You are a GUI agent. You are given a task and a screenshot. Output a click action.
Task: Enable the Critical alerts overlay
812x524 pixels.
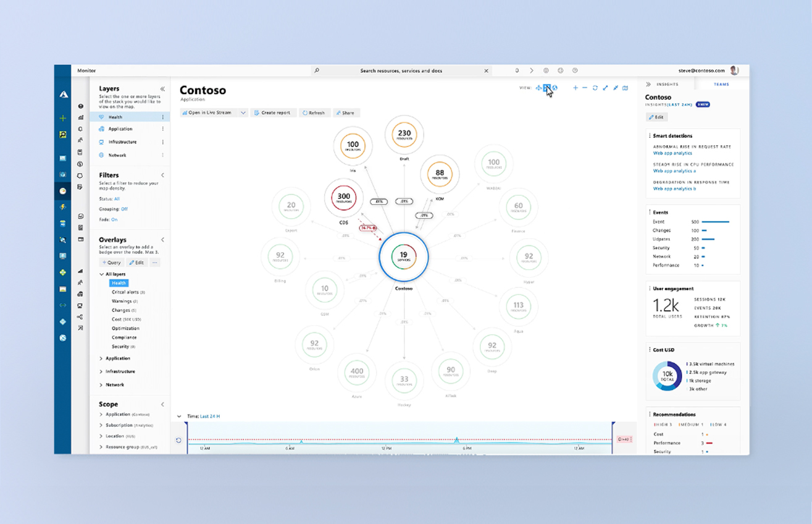[x=125, y=292]
